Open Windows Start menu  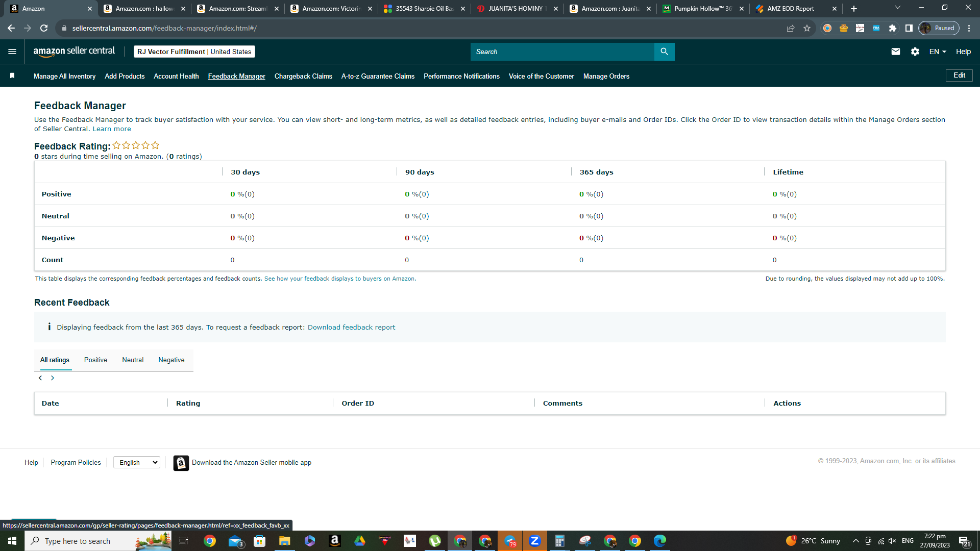coord(12,541)
